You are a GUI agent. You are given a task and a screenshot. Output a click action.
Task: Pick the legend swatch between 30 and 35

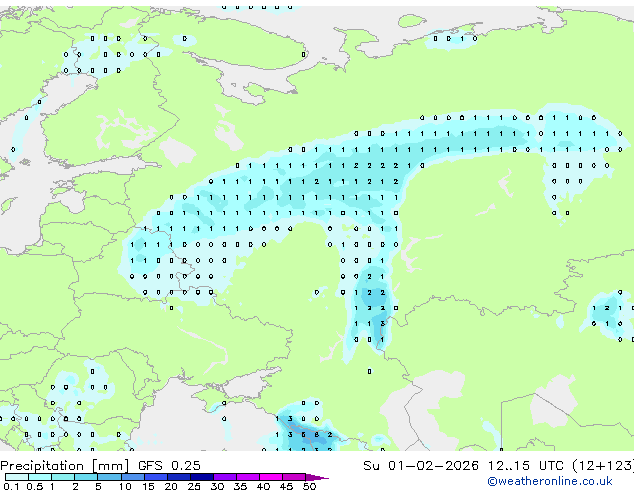coord(224,477)
